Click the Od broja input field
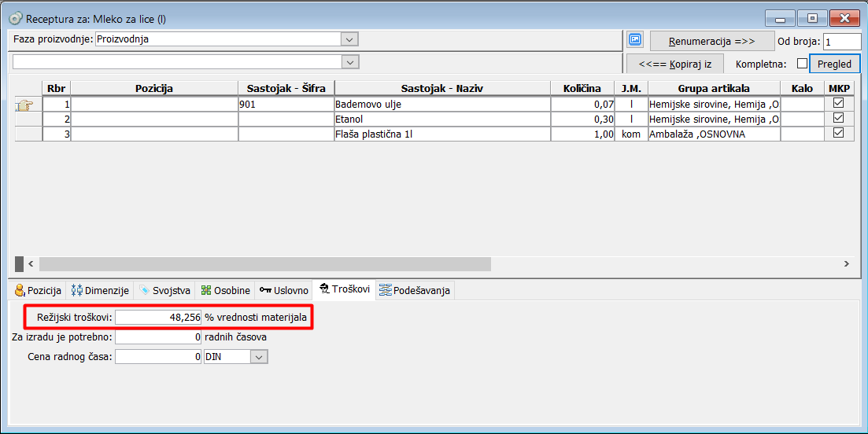Image resolution: width=868 pixels, height=434 pixels. pyautogui.click(x=842, y=42)
